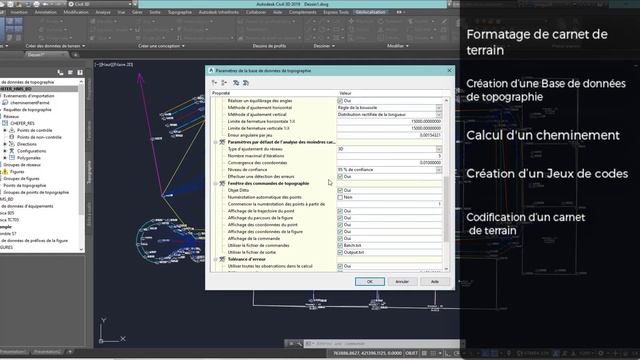Open 'Créer une conception' panel menu
Screen dimensions: 640x360
[x=161, y=46]
